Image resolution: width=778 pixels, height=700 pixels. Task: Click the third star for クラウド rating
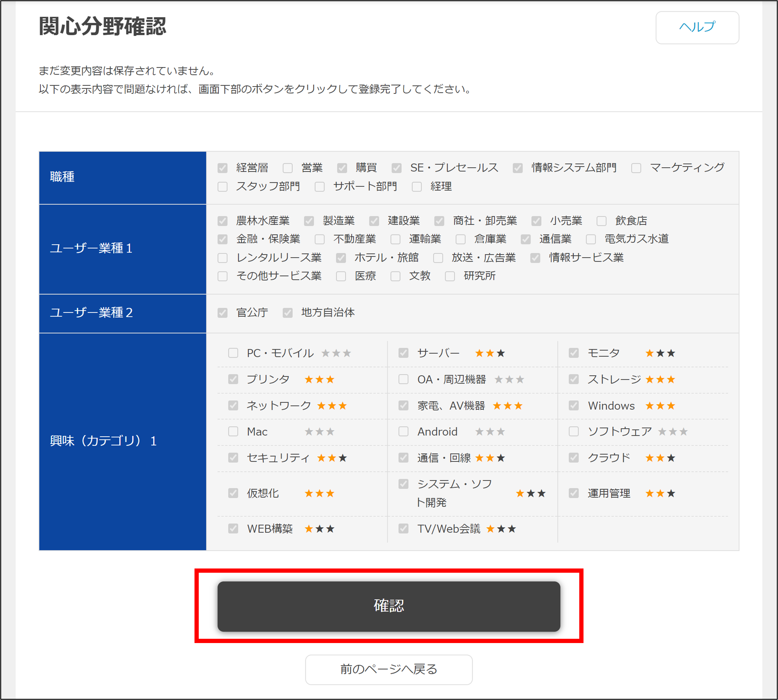tap(671, 458)
